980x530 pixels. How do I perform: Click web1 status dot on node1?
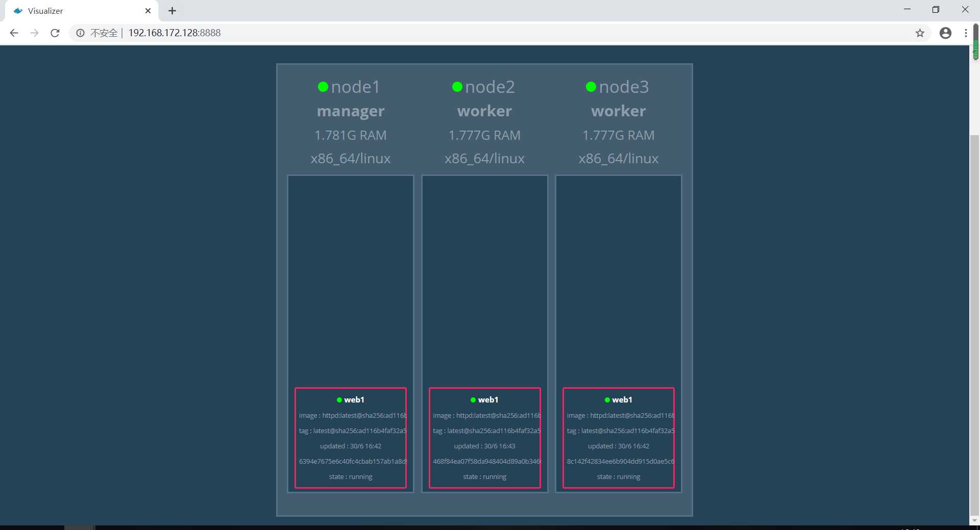coord(339,400)
